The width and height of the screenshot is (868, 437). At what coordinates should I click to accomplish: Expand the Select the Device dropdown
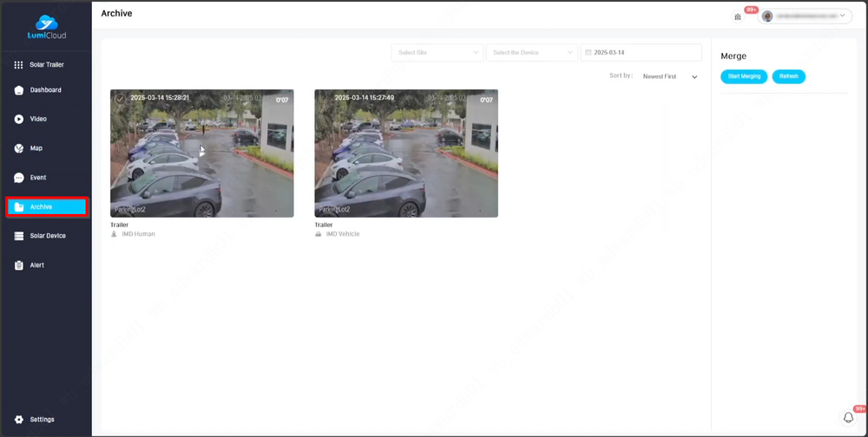532,53
